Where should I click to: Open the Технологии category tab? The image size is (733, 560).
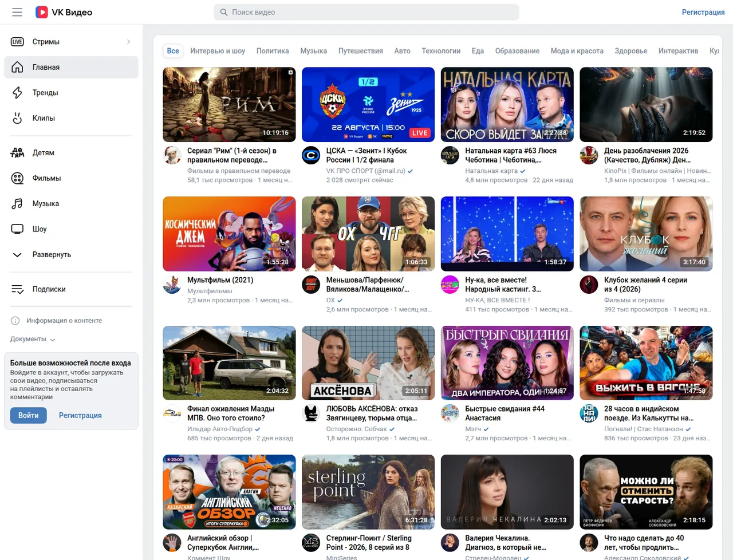pos(441,51)
